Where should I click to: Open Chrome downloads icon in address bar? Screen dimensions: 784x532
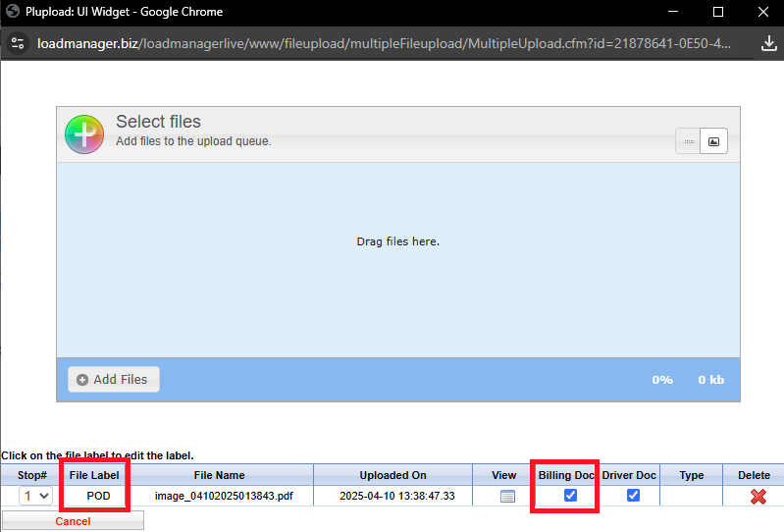coord(768,44)
